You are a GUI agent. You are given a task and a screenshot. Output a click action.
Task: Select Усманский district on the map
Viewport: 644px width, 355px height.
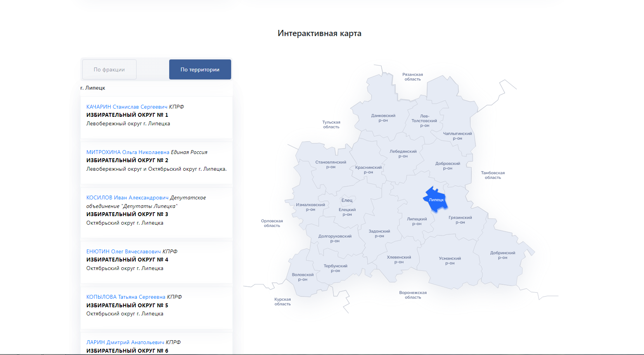click(x=450, y=261)
